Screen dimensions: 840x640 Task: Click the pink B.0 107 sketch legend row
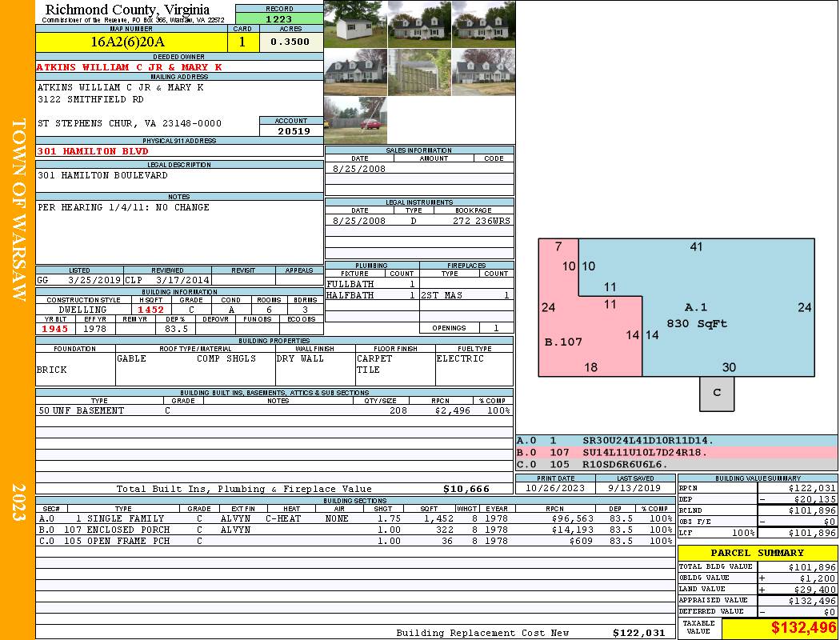point(676,452)
